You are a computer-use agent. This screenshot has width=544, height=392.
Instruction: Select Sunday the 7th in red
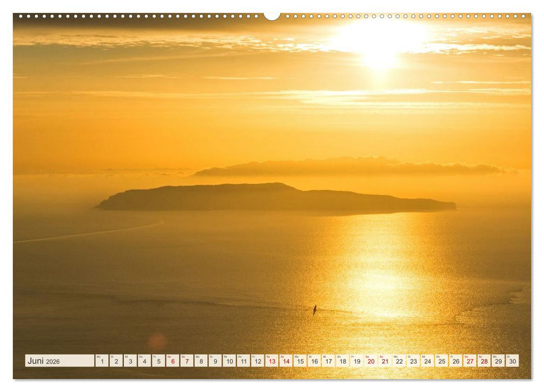[187, 361]
